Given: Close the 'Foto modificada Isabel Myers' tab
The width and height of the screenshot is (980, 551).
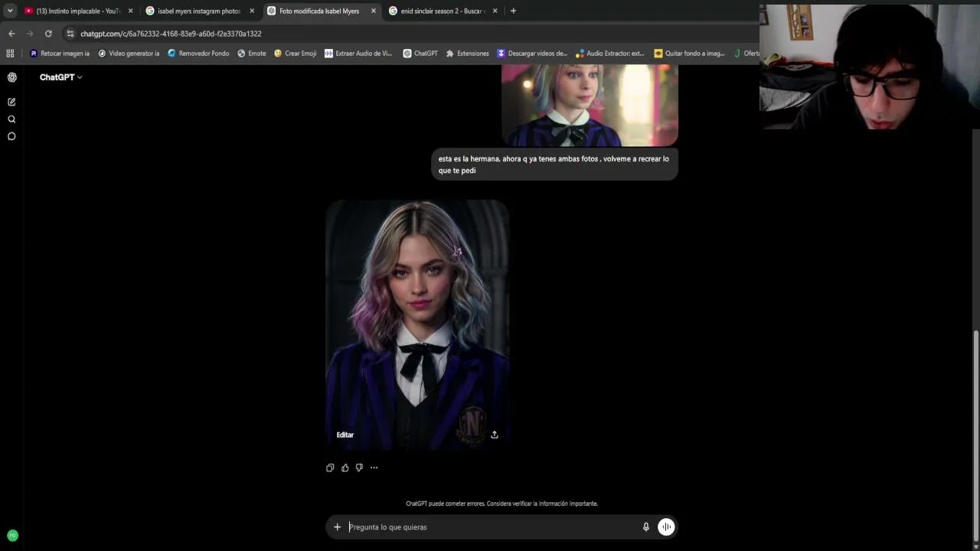Looking at the screenshot, I should pos(374,11).
